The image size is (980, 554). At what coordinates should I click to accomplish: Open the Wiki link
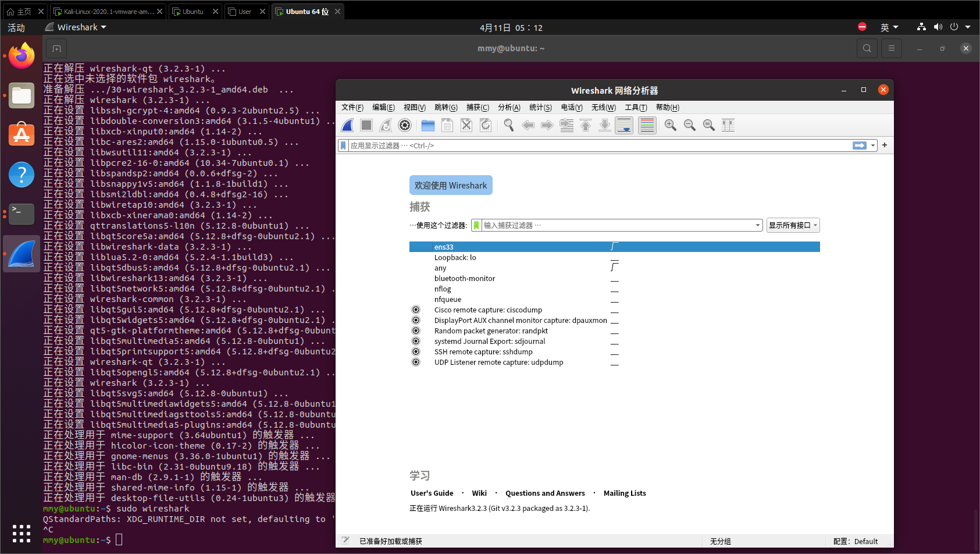pyautogui.click(x=479, y=493)
